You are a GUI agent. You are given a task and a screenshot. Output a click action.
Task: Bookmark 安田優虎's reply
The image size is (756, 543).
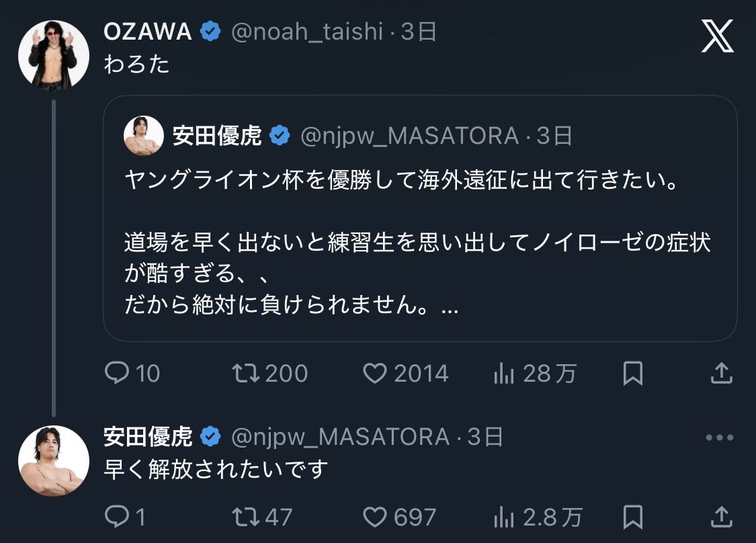point(633,516)
